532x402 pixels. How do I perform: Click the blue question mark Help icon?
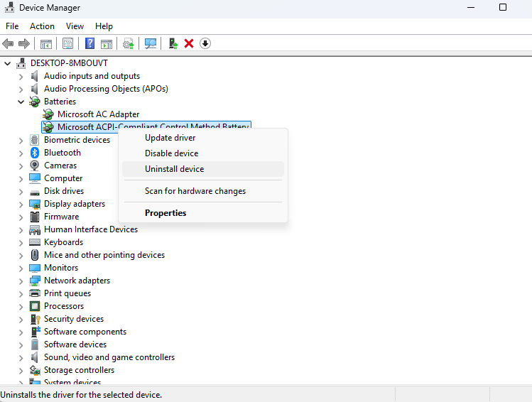pos(90,43)
